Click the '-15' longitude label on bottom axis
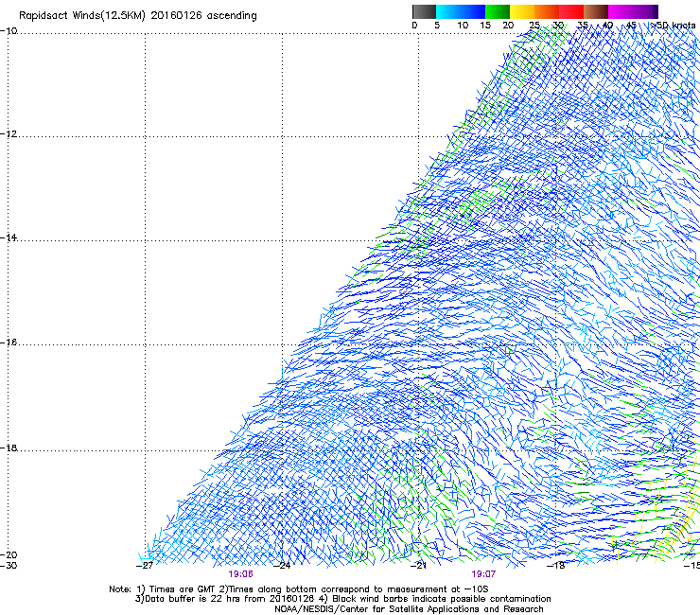 coord(691,566)
